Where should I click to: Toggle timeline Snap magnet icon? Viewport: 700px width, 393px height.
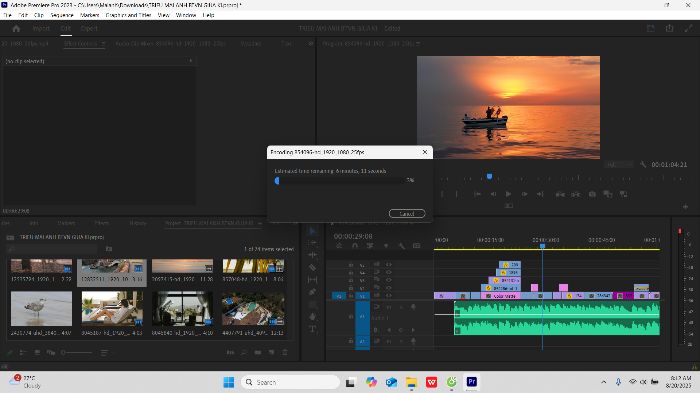(355, 246)
